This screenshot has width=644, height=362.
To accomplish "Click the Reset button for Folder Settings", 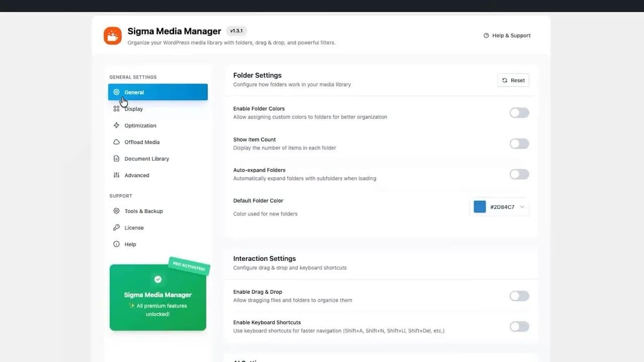I will tap(513, 80).
